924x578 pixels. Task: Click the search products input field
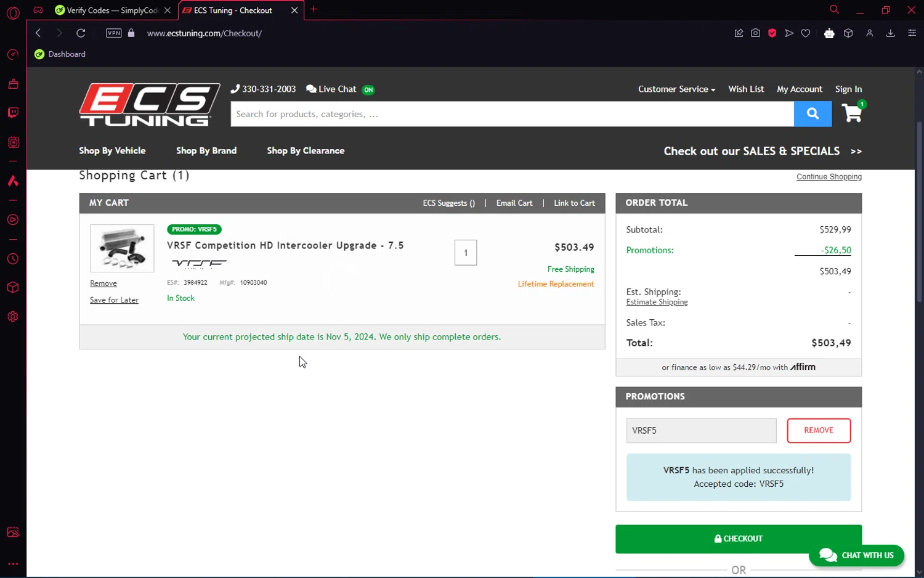(512, 114)
